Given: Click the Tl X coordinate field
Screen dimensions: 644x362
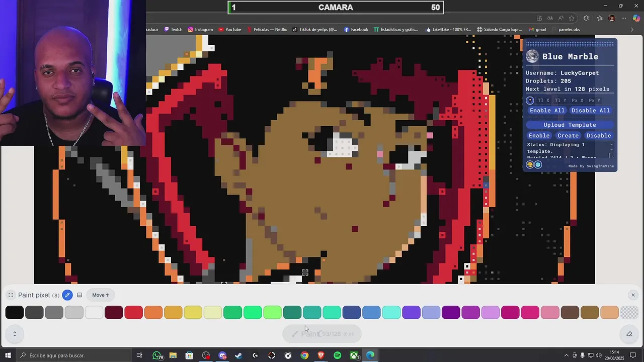Looking at the screenshot, I should pos(544,101).
